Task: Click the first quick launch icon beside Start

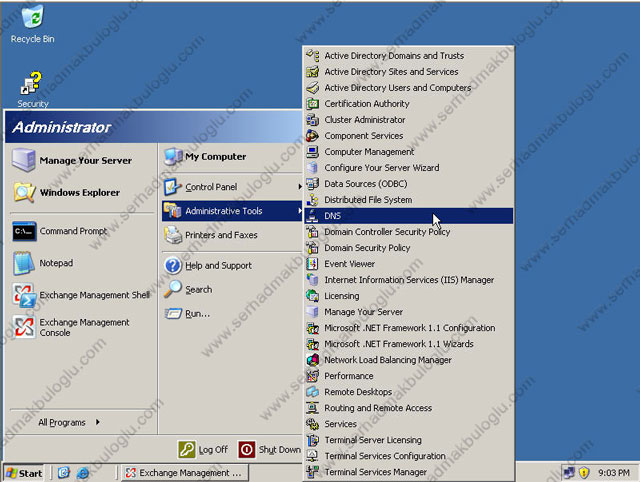Action: point(64,473)
